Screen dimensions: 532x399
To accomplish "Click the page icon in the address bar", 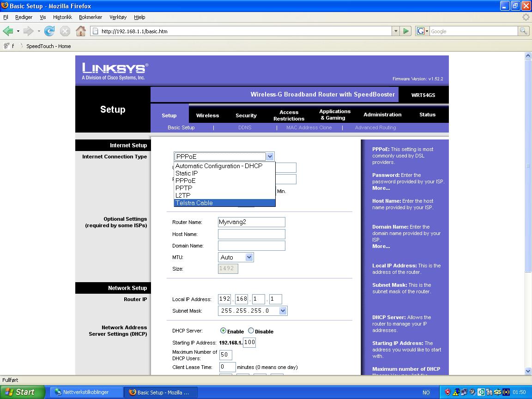I will tap(96, 31).
